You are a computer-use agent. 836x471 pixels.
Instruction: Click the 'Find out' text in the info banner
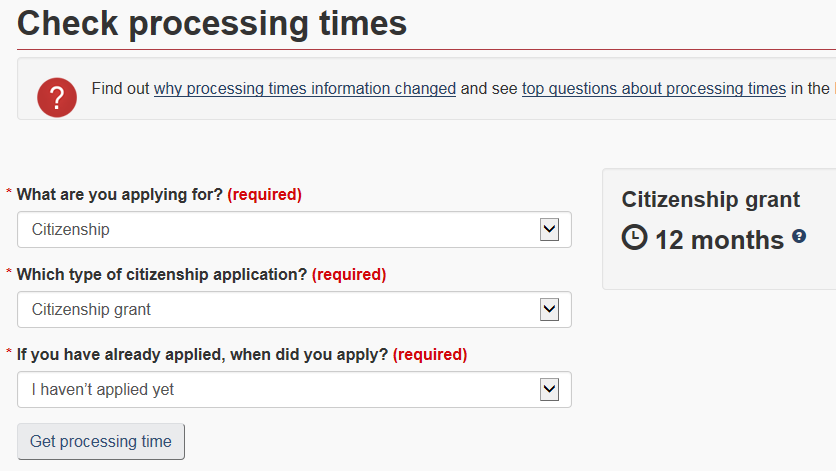click(120, 89)
